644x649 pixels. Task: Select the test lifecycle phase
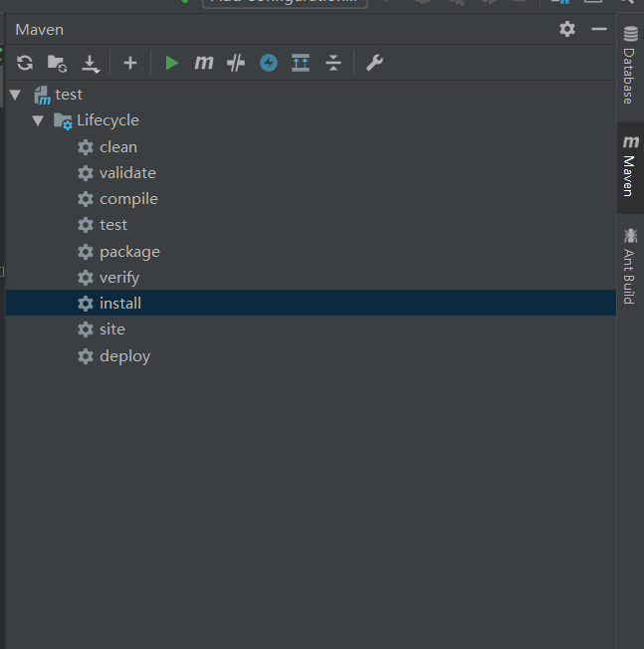coord(311,225)
